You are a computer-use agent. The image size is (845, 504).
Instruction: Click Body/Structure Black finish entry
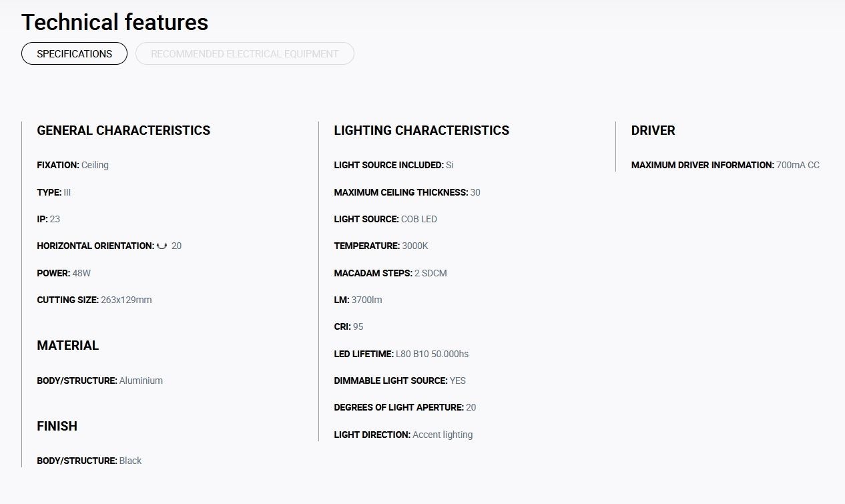[89, 461]
